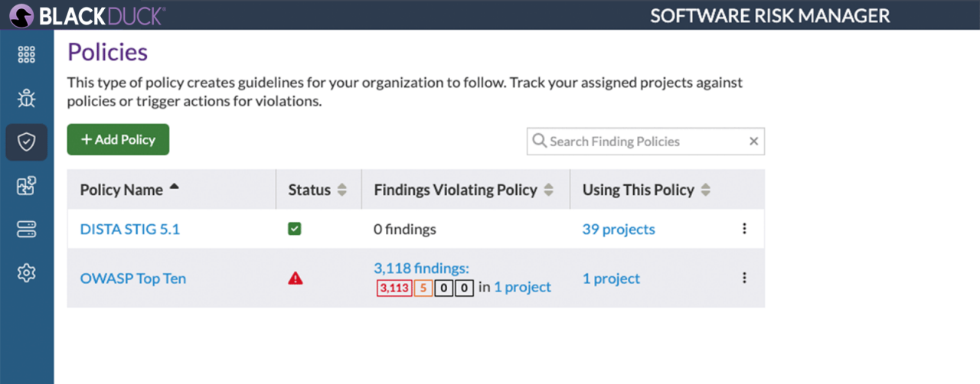Viewport: 980px width, 384px height.
Task: Select the shield policies icon in sidebar
Action: (27, 142)
